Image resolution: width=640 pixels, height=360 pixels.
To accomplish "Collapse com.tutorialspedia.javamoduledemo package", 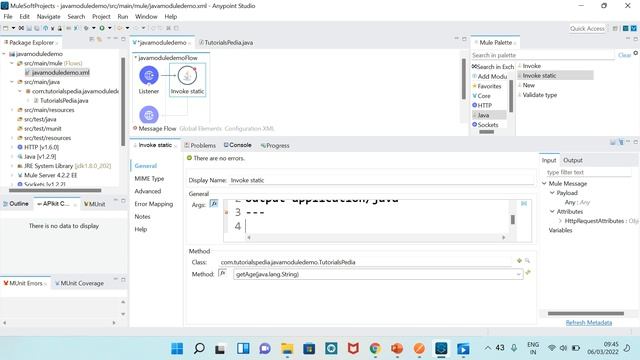I will [x=20, y=91].
